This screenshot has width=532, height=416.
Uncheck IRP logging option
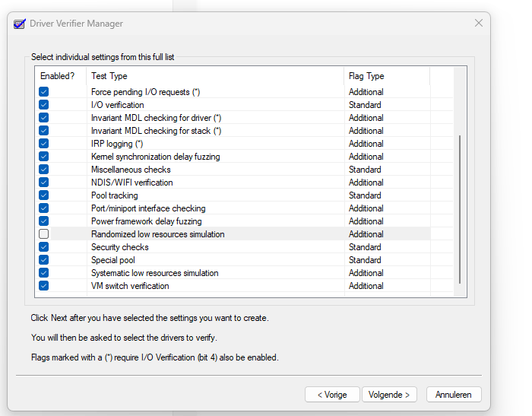pyautogui.click(x=44, y=144)
